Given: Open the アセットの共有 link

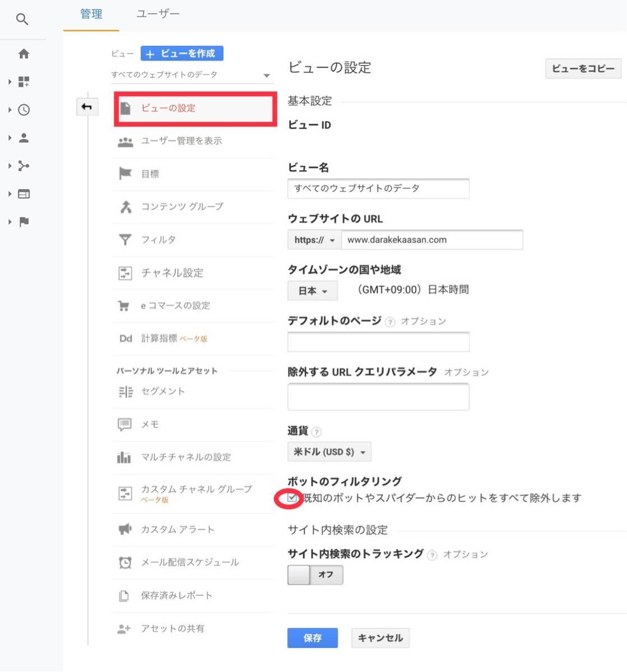Looking at the screenshot, I should [x=173, y=628].
